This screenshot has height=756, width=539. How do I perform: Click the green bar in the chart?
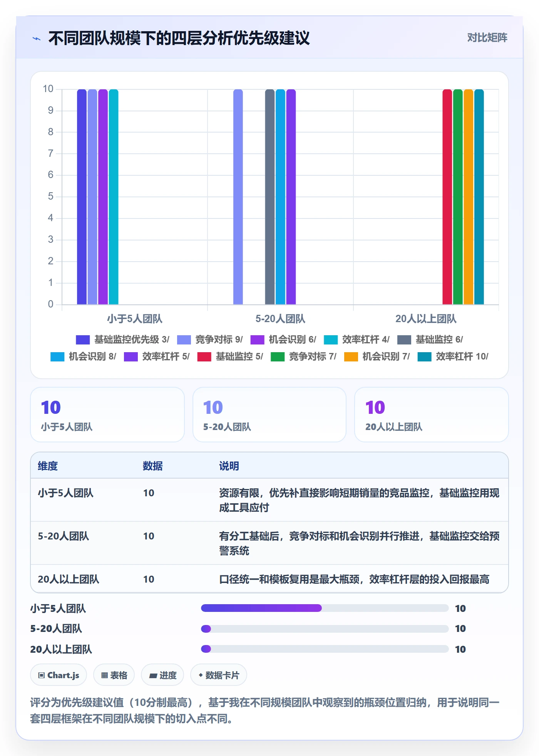[458, 197]
